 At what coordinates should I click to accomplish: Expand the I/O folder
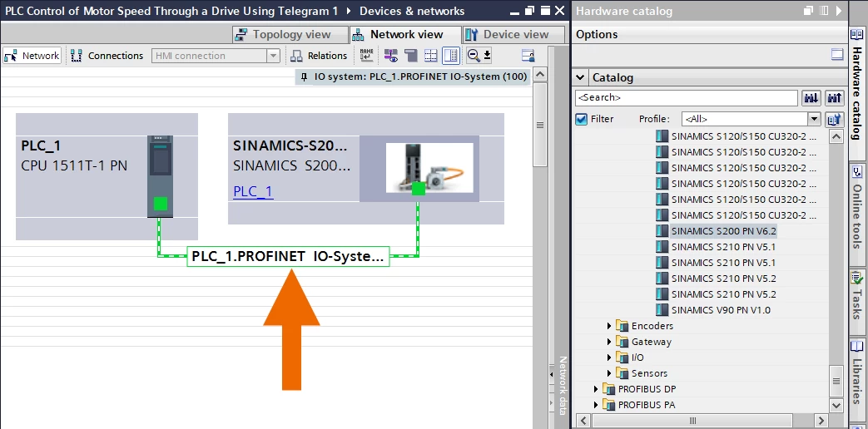pyautogui.click(x=610, y=357)
